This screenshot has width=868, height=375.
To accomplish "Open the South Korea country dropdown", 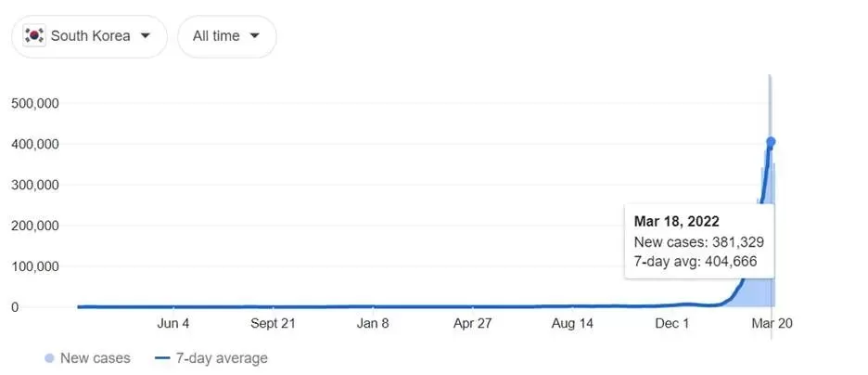I will pyautogui.click(x=89, y=36).
